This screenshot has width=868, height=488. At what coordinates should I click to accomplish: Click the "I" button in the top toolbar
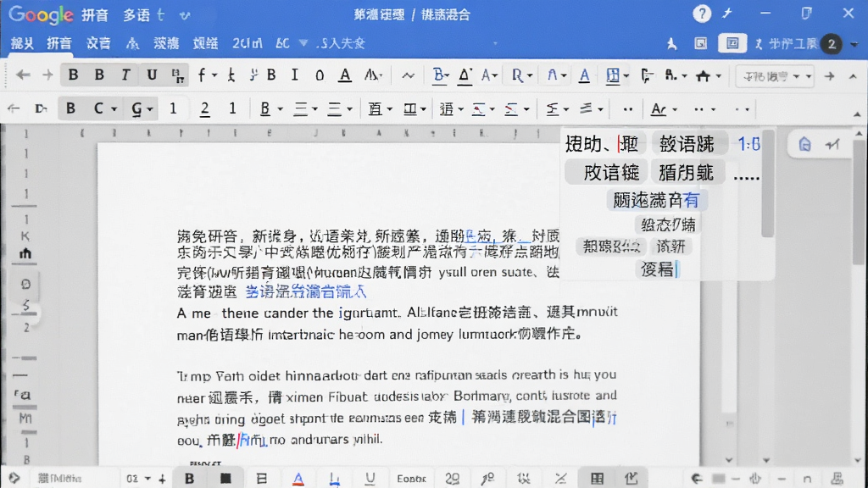point(294,75)
